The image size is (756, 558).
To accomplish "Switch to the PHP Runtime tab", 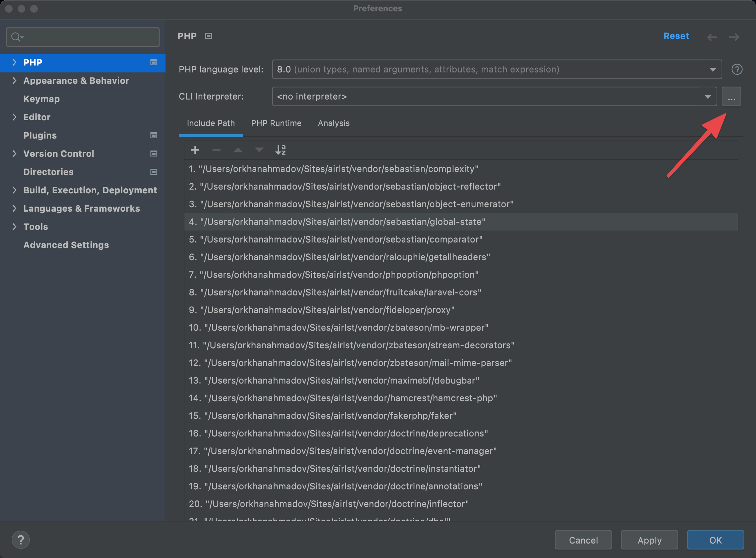I will point(276,123).
